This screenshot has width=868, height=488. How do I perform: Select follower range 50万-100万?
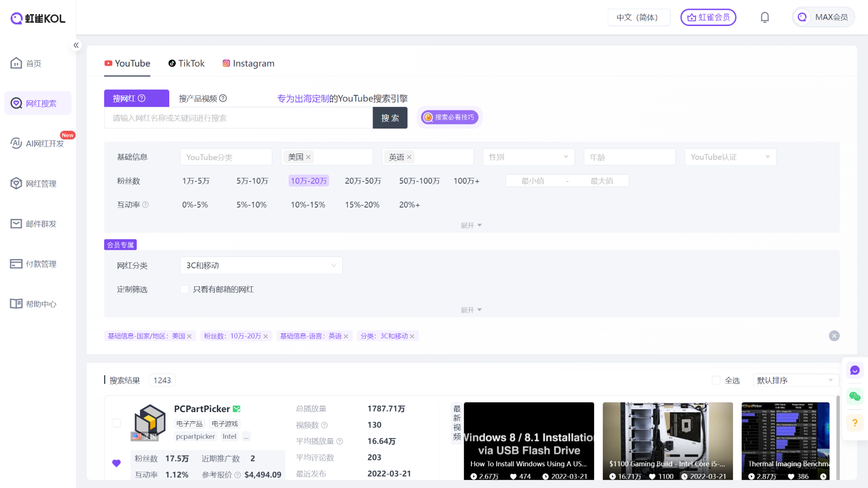[x=419, y=181]
